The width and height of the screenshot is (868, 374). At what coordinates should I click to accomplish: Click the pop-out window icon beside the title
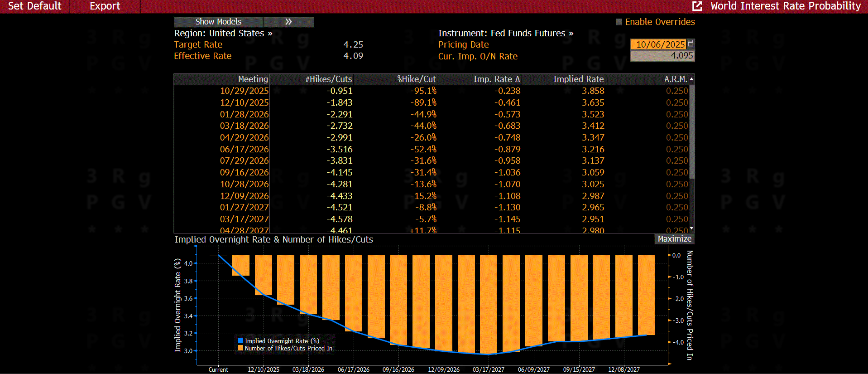tap(697, 6)
